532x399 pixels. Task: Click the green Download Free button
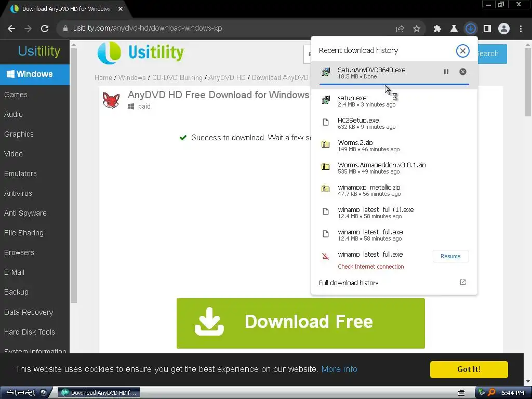pyautogui.click(x=301, y=323)
